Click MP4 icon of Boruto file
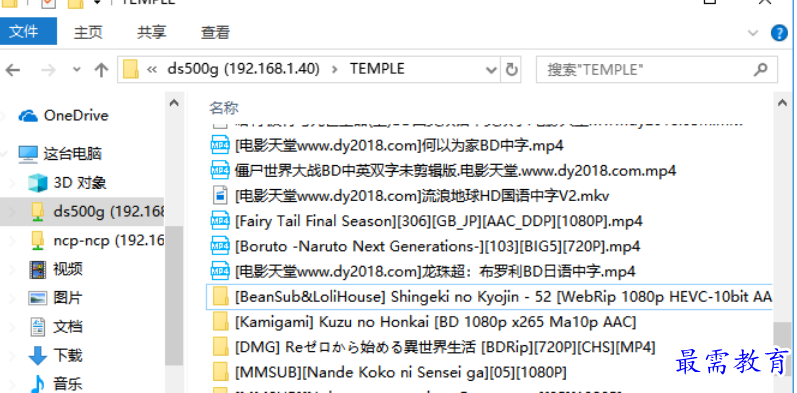 (x=220, y=246)
